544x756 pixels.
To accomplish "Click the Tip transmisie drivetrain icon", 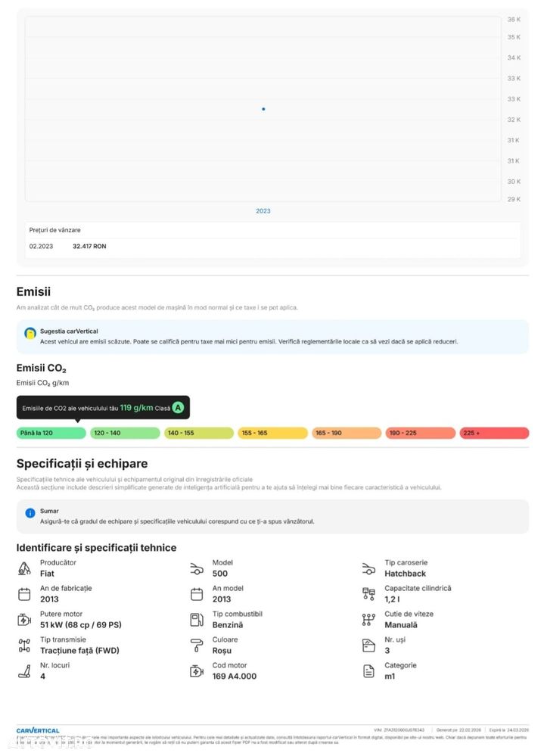I will 24,646.
